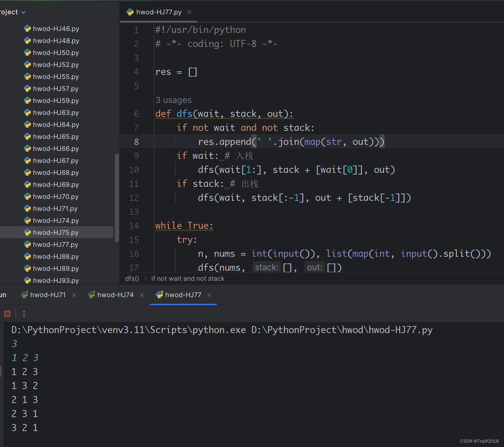Click Python icon on hwod-HJ74 run tab

coord(91,295)
